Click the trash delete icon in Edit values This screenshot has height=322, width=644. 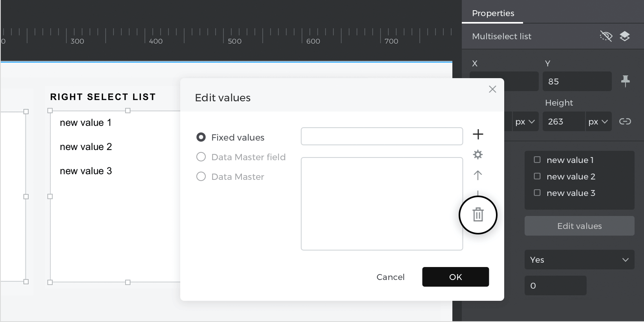tap(478, 215)
